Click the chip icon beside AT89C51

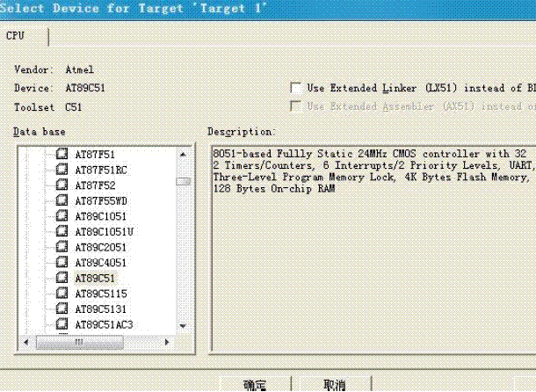(x=62, y=278)
